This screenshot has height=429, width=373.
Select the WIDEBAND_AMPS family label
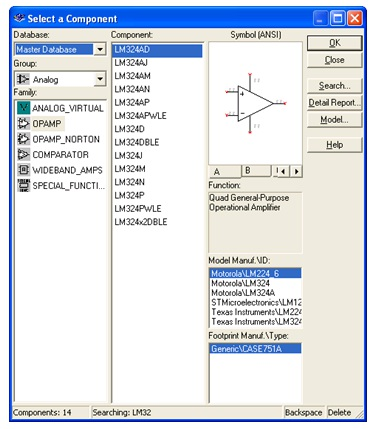(67, 170)
